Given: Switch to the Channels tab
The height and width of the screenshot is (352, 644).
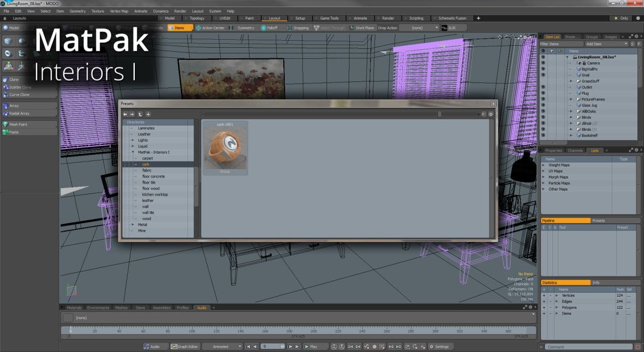Looking at the screenshot, I should 575,150.
